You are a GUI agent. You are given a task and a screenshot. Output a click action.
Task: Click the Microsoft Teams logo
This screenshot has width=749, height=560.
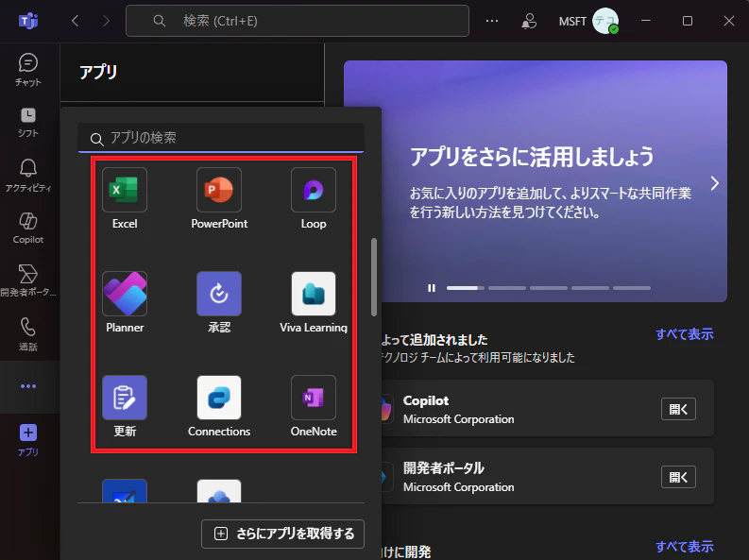(x=28, y=21)
